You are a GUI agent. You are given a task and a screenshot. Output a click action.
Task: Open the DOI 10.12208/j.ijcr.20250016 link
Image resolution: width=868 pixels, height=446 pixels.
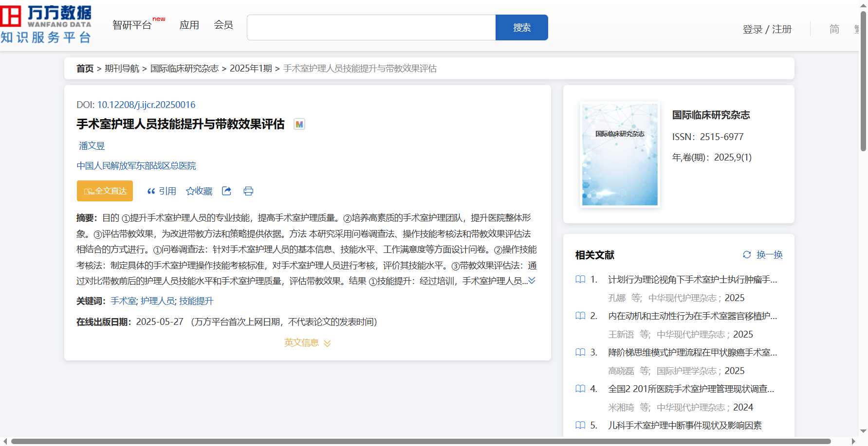point(146,105)
